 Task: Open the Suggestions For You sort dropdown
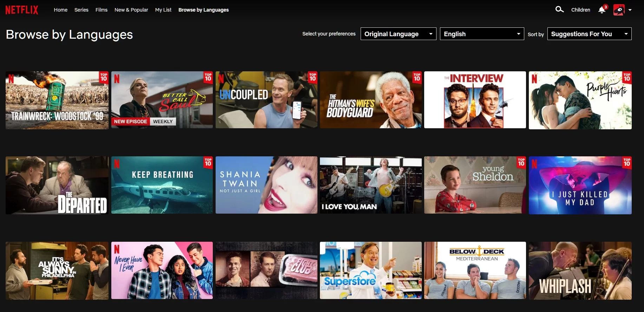tap(589, 34)
